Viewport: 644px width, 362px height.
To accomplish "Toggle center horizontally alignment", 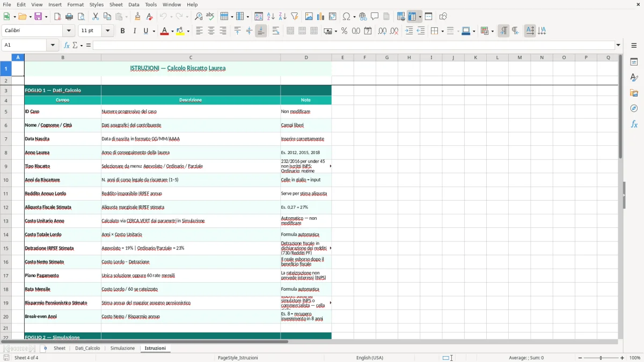I will point(211,31).
